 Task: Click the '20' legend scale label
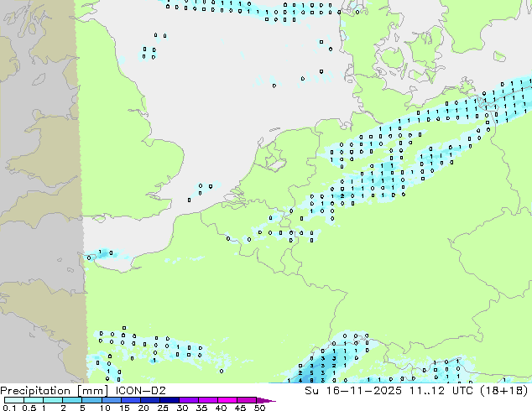click(143, 408)
